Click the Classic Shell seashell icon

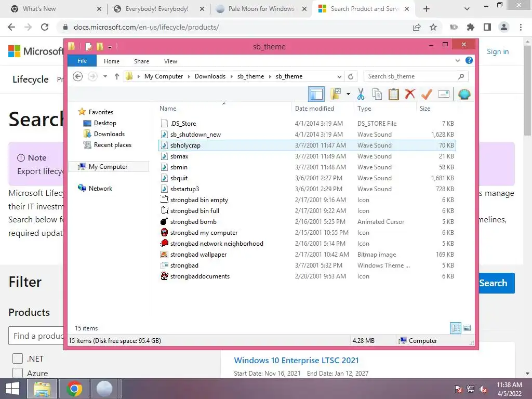tap(464, 94)
